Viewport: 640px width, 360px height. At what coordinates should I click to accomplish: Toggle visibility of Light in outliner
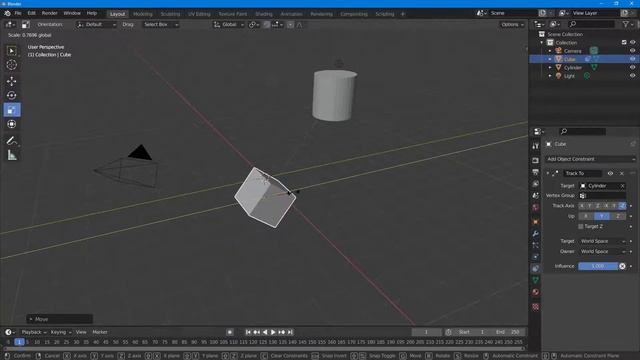coord(632,76)
